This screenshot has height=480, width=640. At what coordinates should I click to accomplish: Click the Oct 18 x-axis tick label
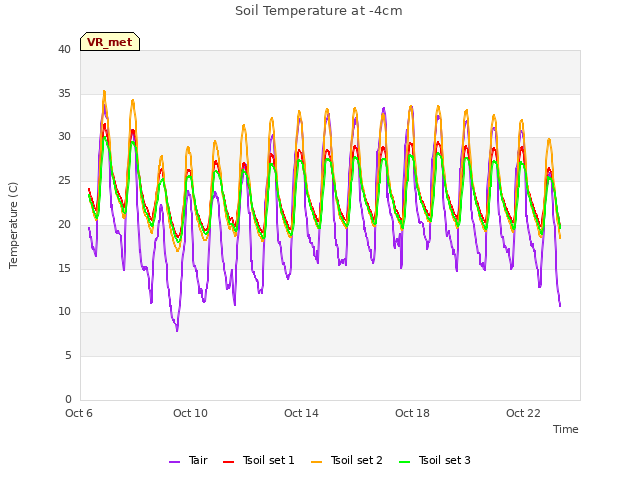(412, 413)
